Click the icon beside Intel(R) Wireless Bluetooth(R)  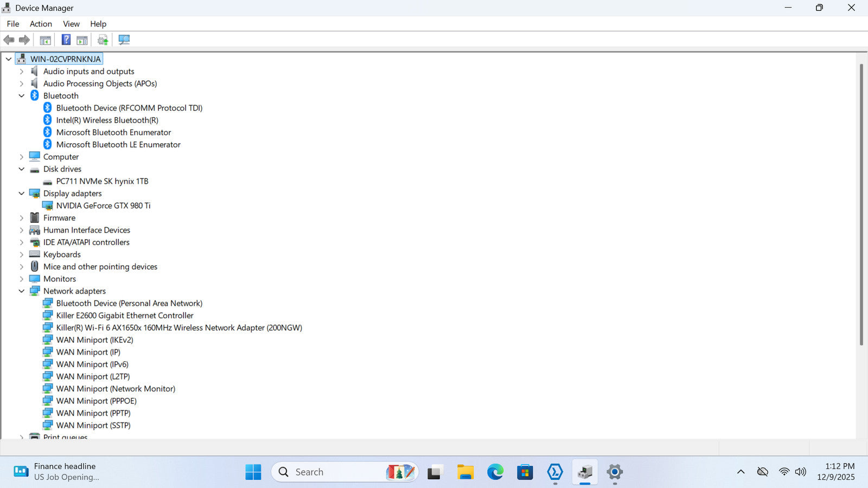48,120
